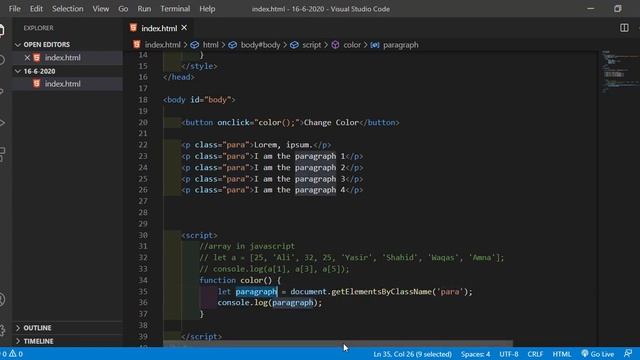640x360 pixels.
Task: Click the Go Live broadcast icon
Action: [x=585, y=353]
